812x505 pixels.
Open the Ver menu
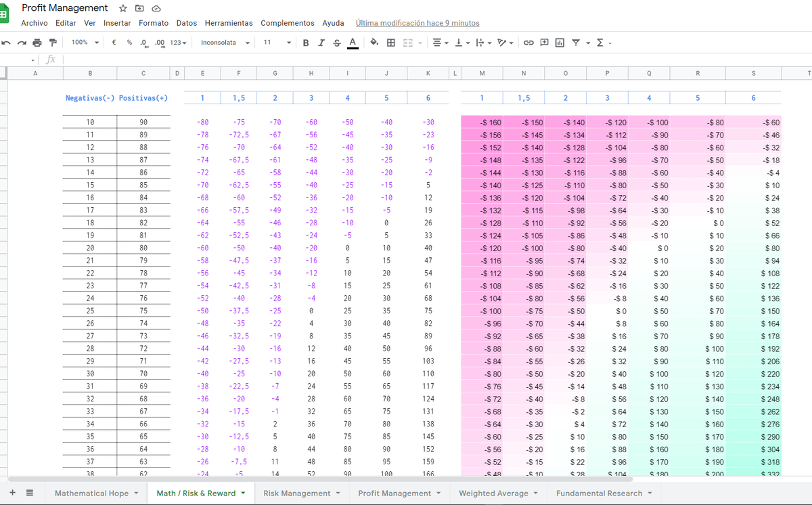point(90,23)
